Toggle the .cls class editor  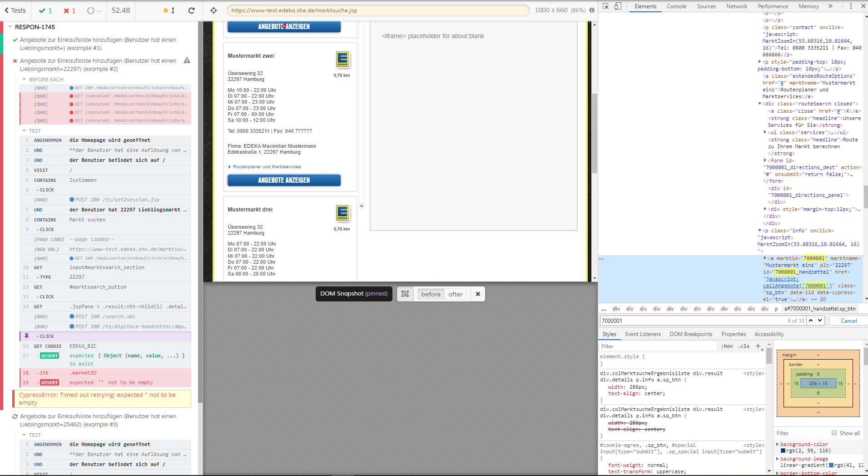point(744,346)
